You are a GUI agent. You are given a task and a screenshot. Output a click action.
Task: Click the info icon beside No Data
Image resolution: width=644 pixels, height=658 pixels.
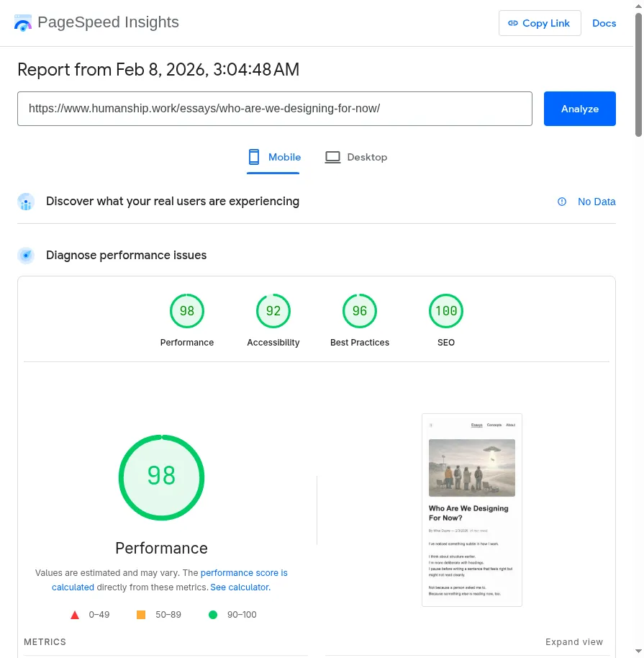(x=562, y=202)
